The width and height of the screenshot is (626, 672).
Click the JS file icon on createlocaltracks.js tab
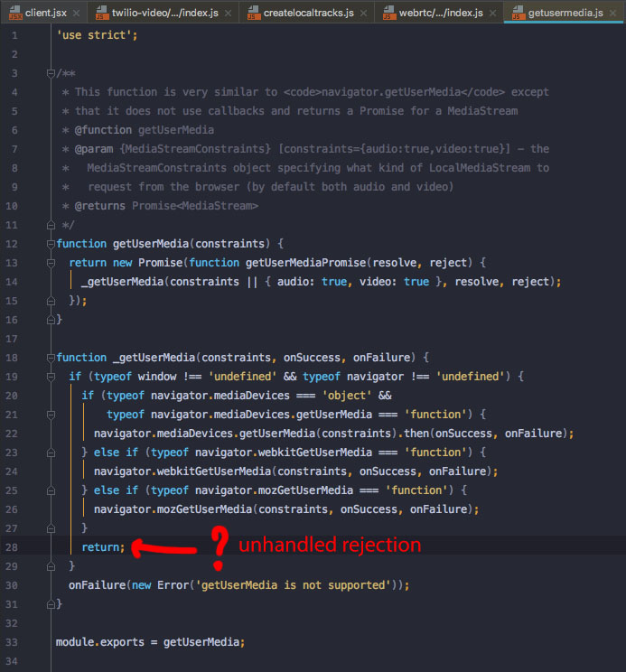click(254, 13)
